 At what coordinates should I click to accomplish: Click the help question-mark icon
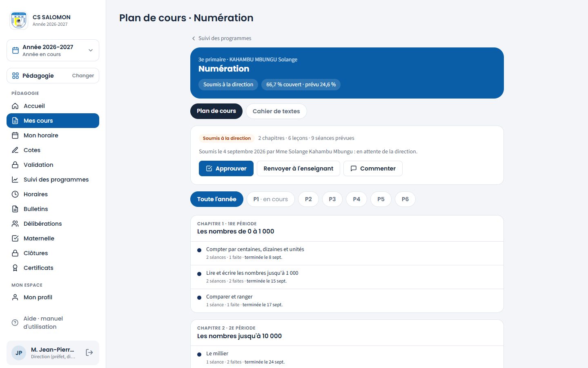(x=15, y=323)
